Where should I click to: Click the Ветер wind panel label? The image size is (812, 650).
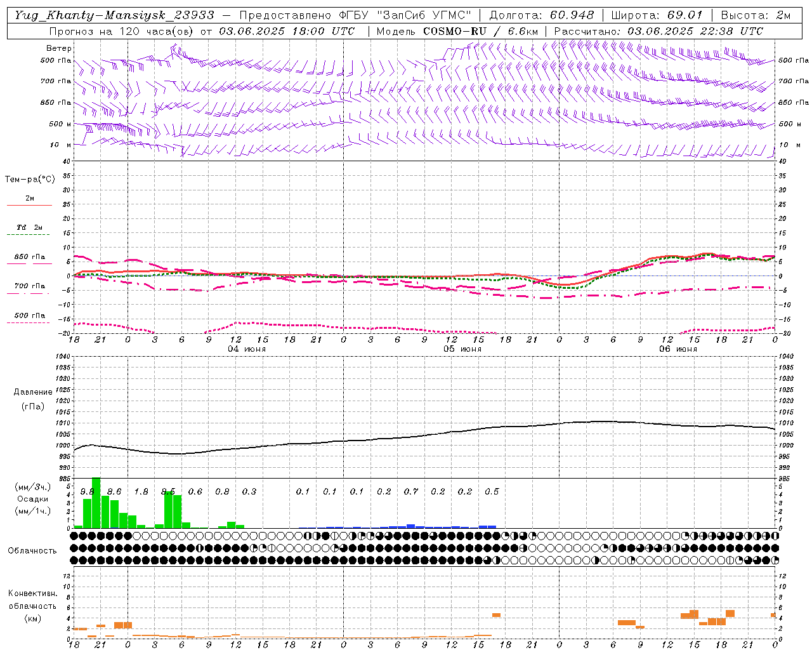(x=59, y=48)
